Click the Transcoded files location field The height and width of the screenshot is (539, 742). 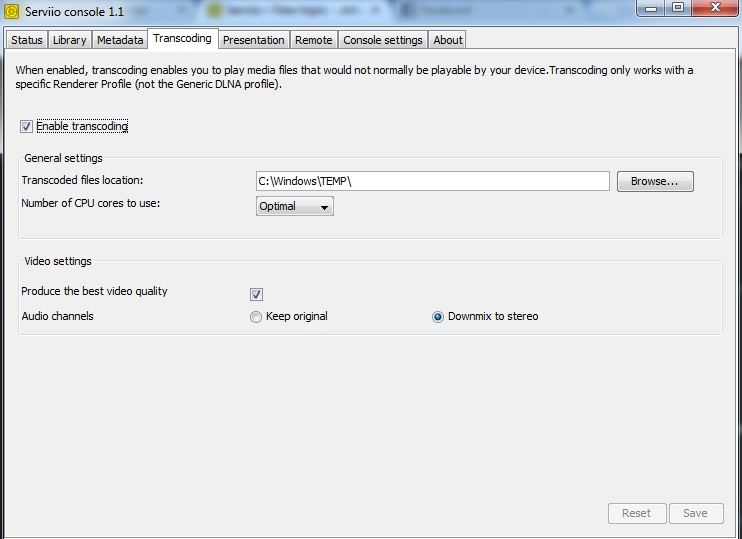[432, 181]
